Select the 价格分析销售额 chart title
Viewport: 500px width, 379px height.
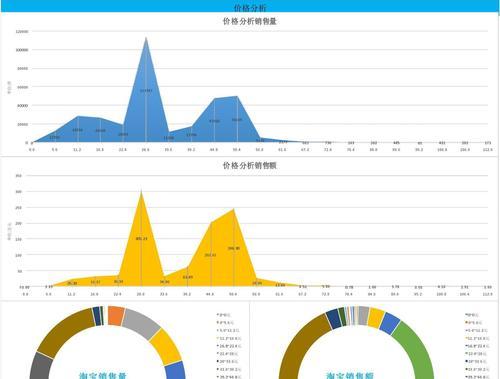coord(250,165)
